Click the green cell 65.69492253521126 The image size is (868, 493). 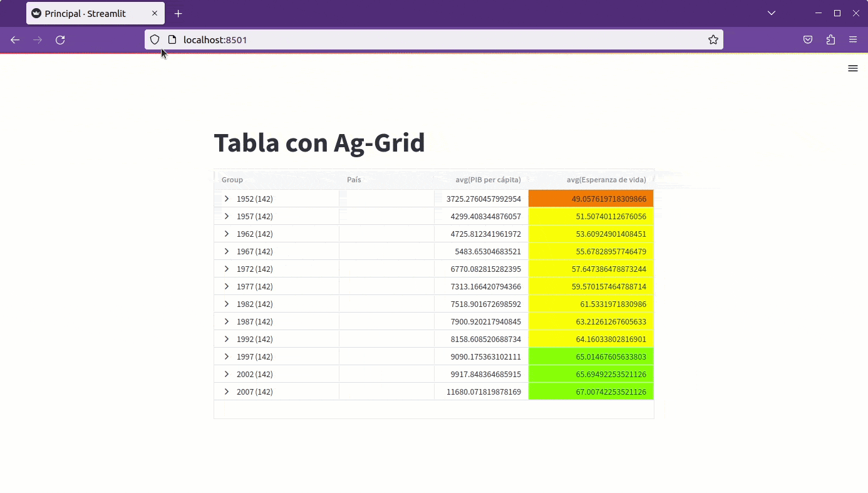coord(591,374)
